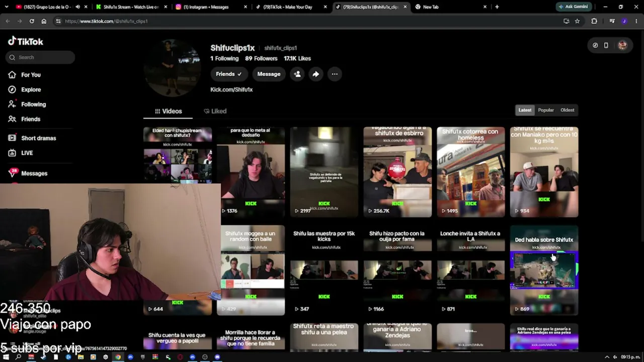Click the coin icon in top-right pill
644x362 pixels.
[595, 45]
